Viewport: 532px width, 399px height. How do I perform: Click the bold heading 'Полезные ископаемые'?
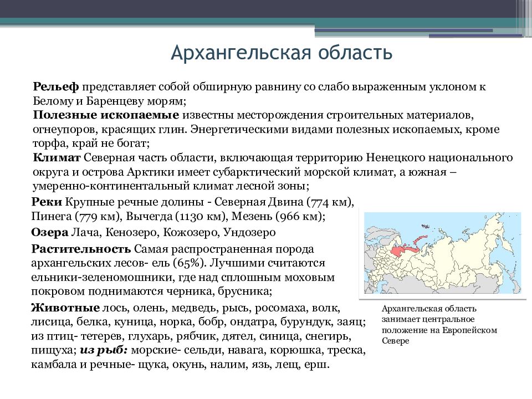click(106, 115)
